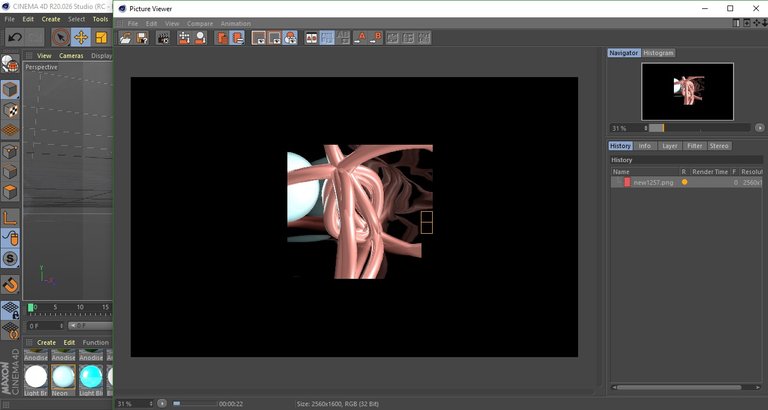Select the Filter tab

695,146
